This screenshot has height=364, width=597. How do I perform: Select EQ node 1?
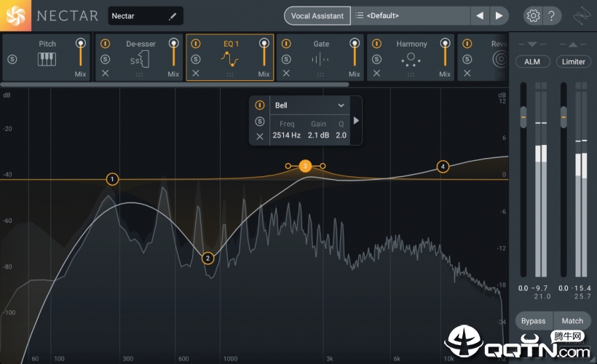[112, 179]
